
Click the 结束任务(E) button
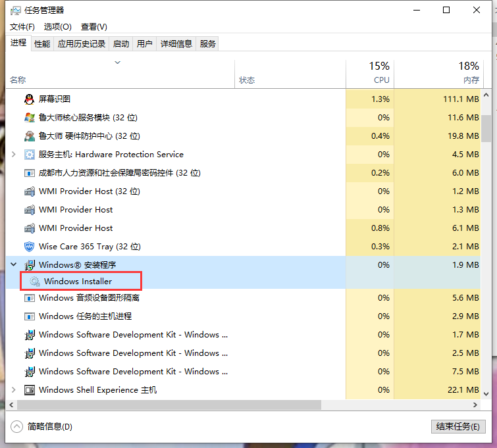pos(458,426)
